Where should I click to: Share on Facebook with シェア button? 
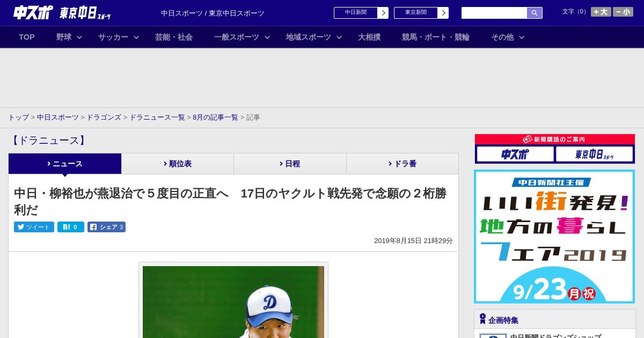106,227
